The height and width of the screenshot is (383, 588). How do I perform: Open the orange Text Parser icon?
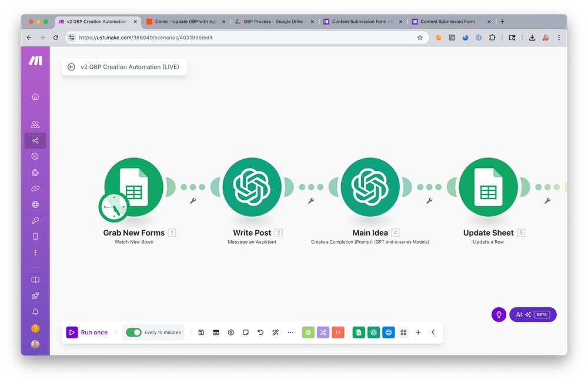pos(338,332)
